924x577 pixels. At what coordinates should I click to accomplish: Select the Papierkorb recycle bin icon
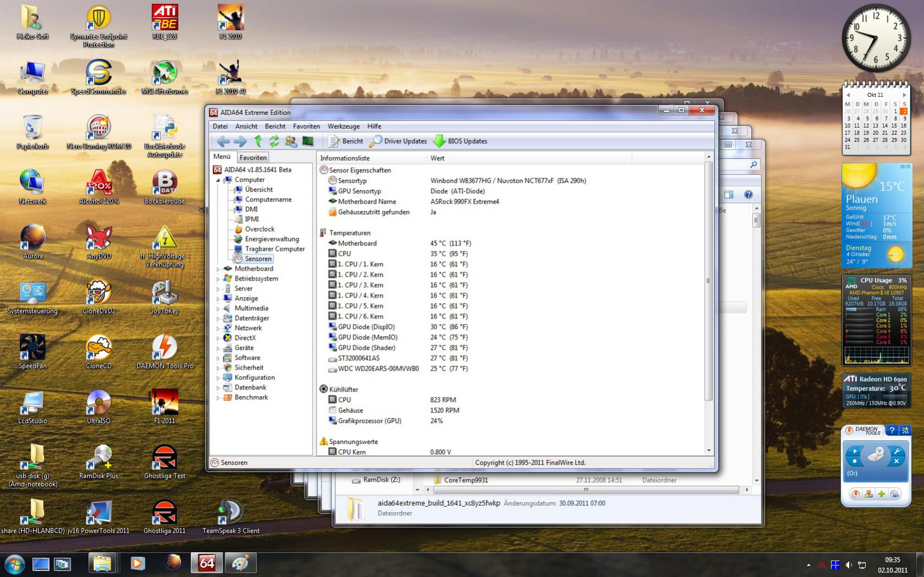[x=32, y=132]
